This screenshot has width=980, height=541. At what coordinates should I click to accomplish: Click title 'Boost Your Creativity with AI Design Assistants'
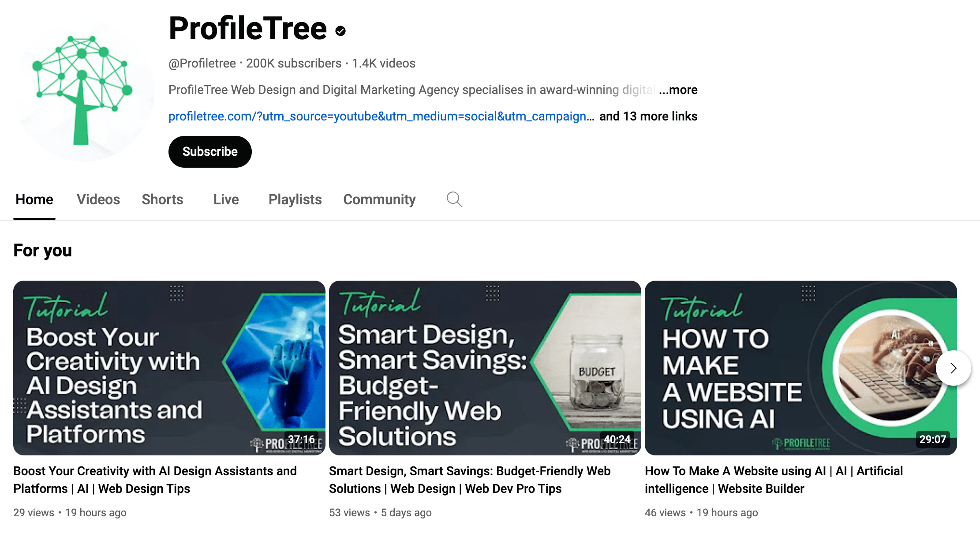pyautogui.click(x=155, y=480)
